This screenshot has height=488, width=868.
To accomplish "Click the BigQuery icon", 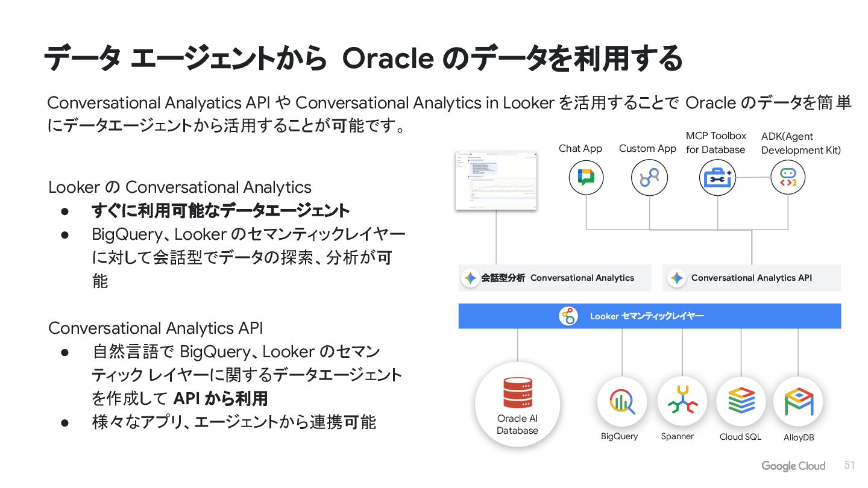I will tap(622, 402).
